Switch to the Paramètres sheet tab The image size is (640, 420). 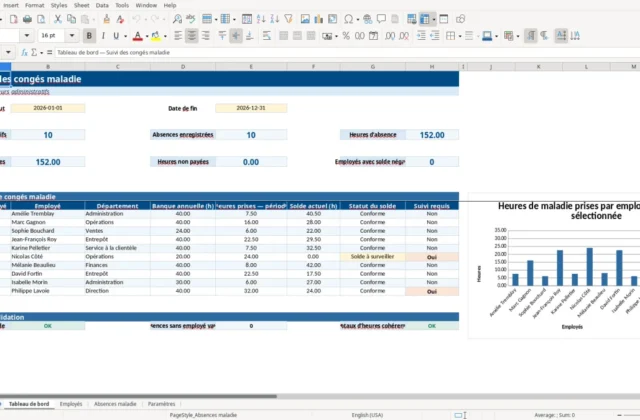tap(162, 404)
